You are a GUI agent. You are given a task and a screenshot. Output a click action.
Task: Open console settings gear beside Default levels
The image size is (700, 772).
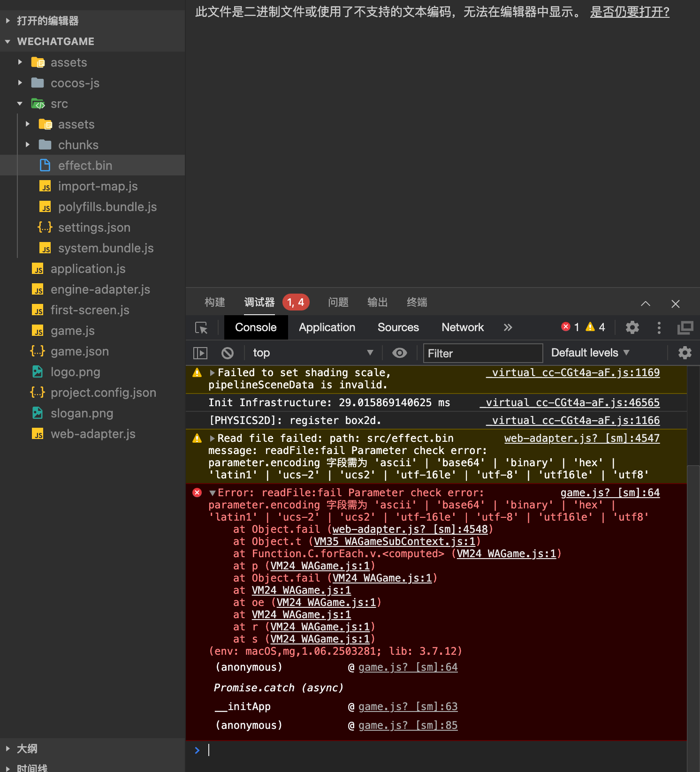[685, 353]
